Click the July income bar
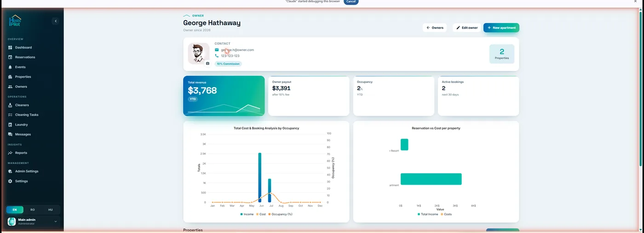The width and height of the screenshot is (644, 233). pyautogui.click(x=270, y=190)
